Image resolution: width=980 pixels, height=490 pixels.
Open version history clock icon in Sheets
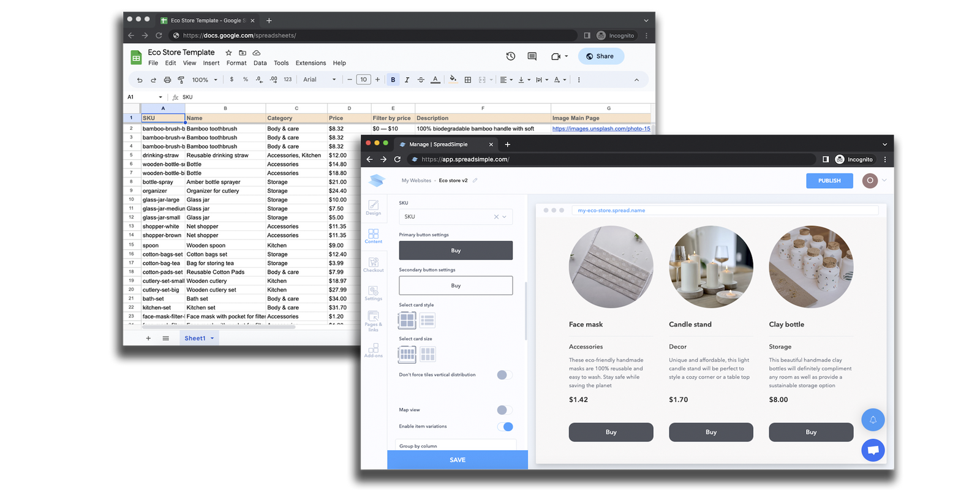(x=510, y=56)
